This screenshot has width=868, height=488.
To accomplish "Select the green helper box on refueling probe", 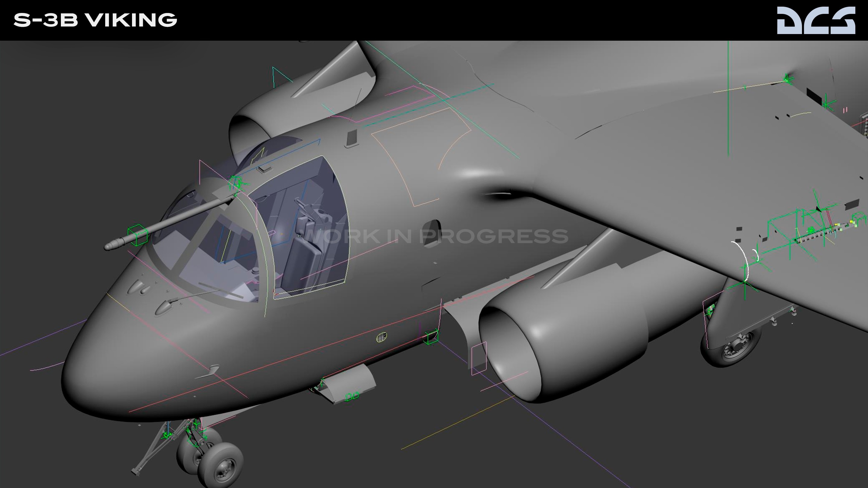I will click(x=137, y=235).
